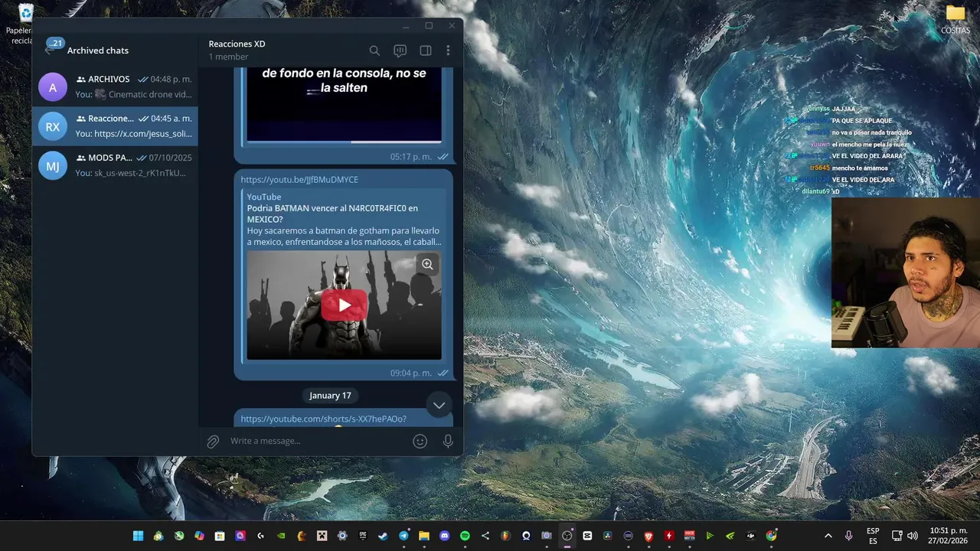
Task: Attach a file with paperclip icon
Action: (x=213, y=441)
